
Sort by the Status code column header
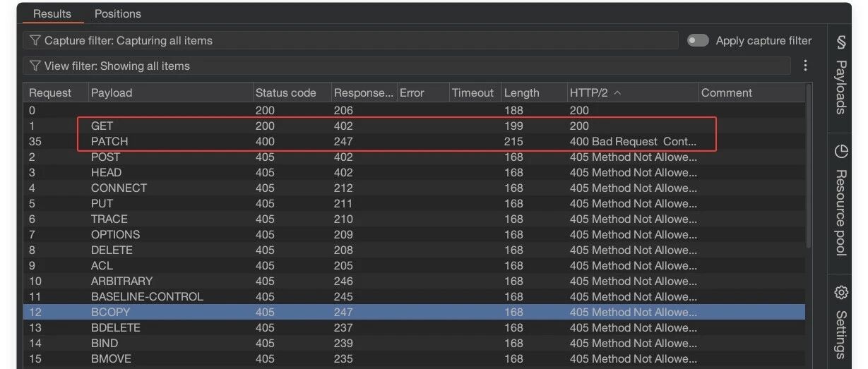coord(292,92)
